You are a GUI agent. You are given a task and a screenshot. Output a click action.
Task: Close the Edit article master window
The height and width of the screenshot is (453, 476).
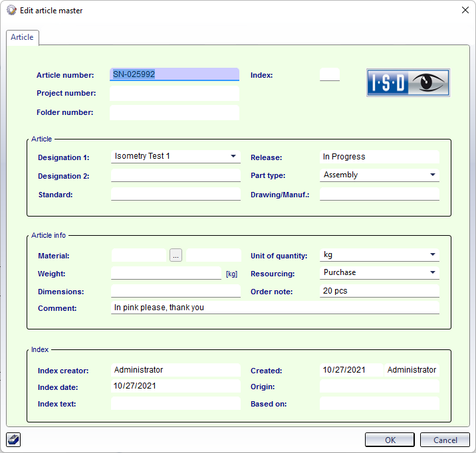point(465,11)
